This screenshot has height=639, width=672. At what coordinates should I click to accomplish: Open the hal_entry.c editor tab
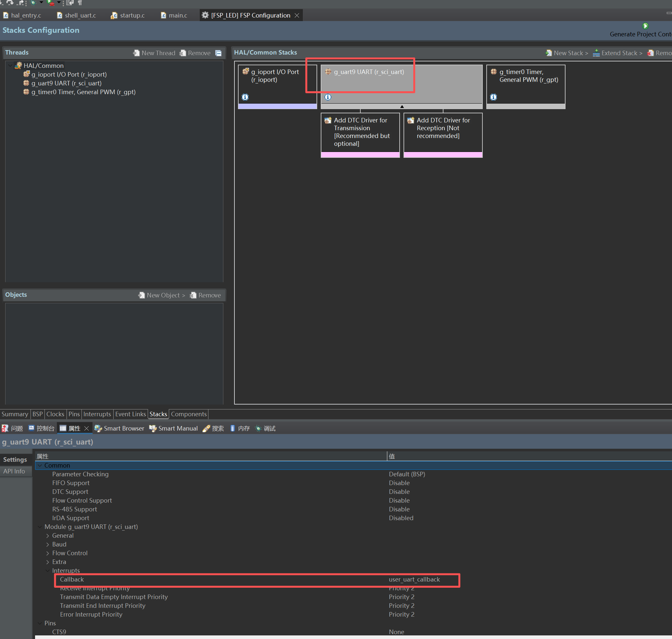point(22,15)
